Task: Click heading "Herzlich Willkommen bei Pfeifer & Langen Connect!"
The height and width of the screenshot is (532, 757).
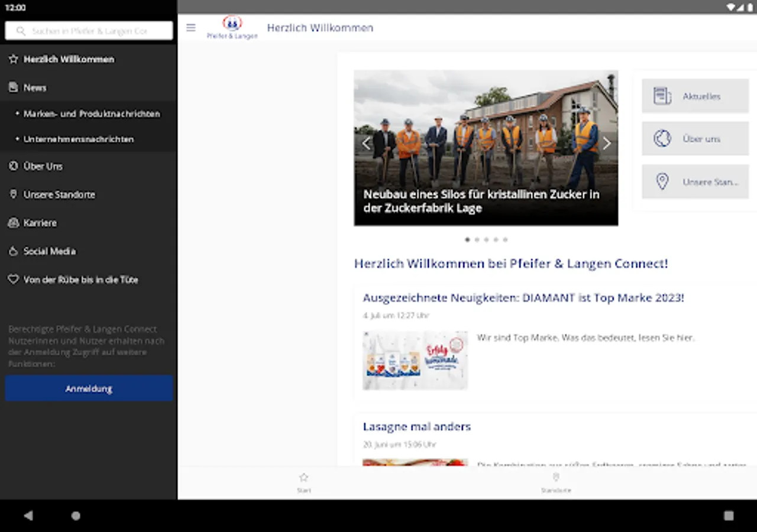Action: click(511, 264)
